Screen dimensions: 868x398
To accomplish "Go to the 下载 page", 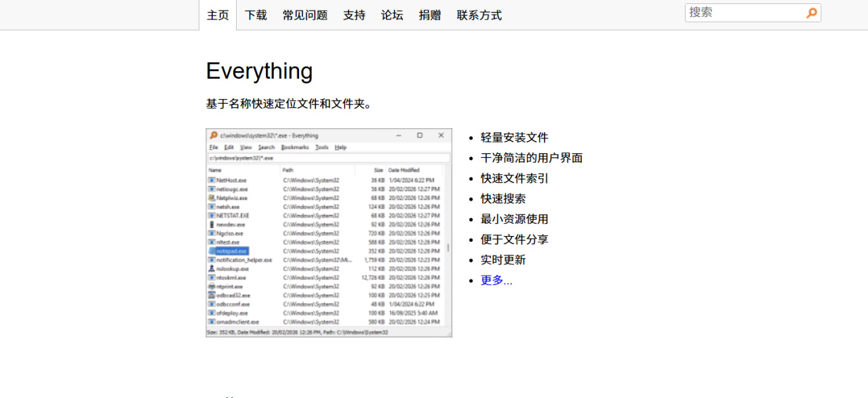I will tap(256, 15).
